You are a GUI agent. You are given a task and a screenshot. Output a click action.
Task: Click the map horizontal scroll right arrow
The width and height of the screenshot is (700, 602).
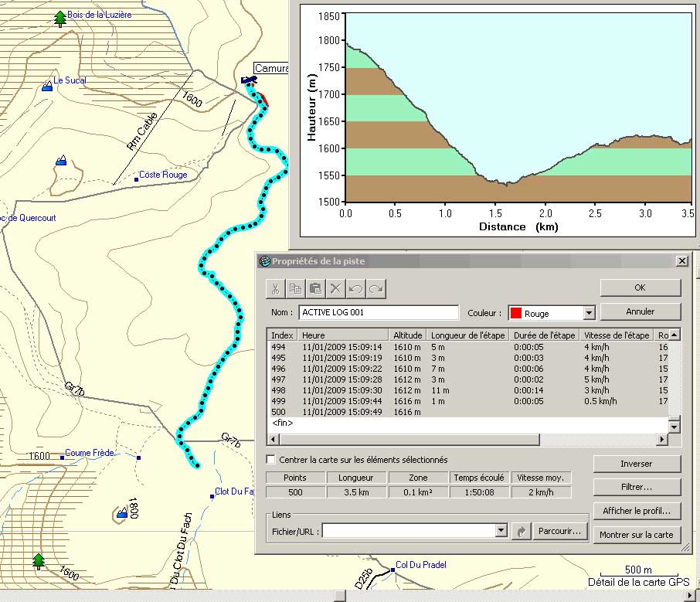691,596
